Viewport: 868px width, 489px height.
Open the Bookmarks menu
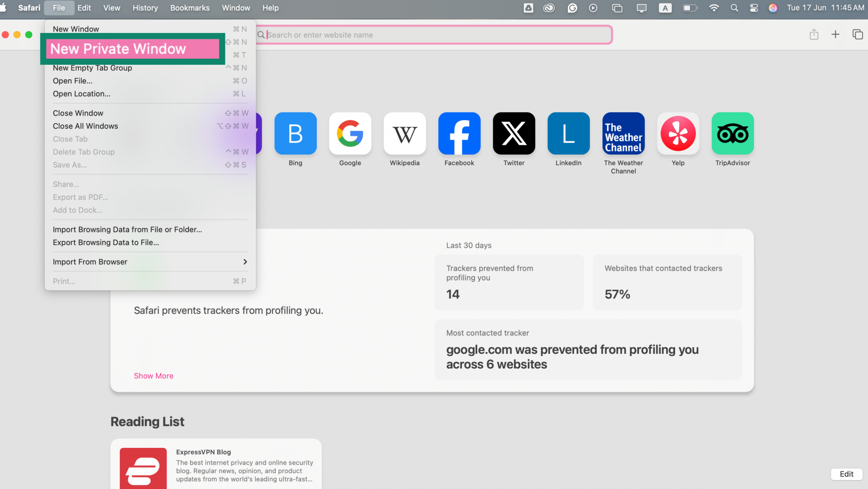(x=190, y=7)
